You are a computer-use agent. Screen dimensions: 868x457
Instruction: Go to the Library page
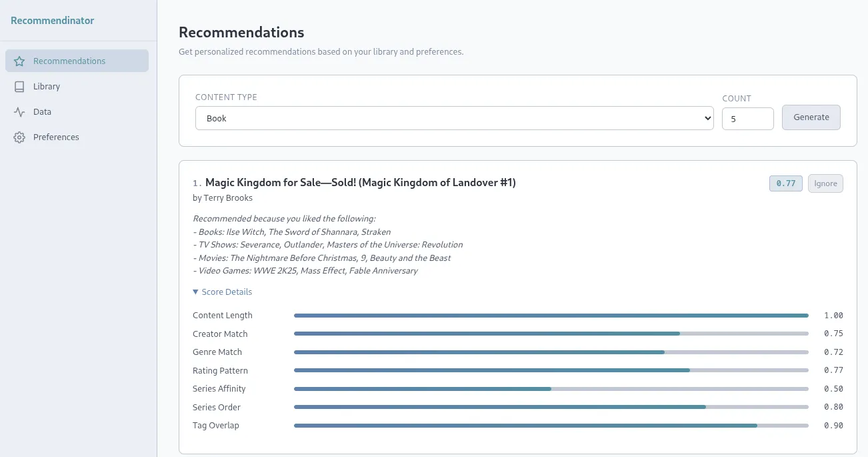77,86
